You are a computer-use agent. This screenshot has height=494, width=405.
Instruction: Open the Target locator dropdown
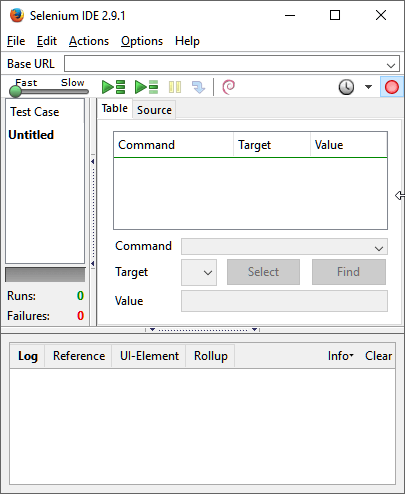click(199, 272)
